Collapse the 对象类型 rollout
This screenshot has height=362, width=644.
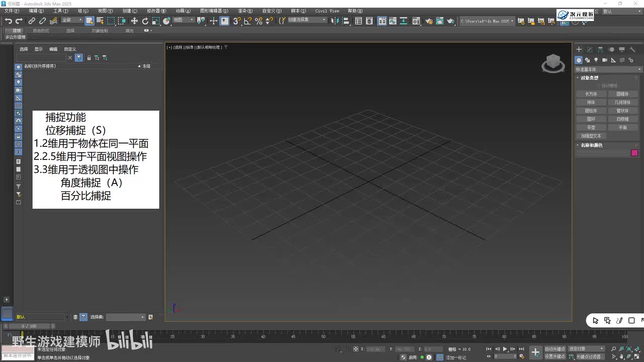589,78
